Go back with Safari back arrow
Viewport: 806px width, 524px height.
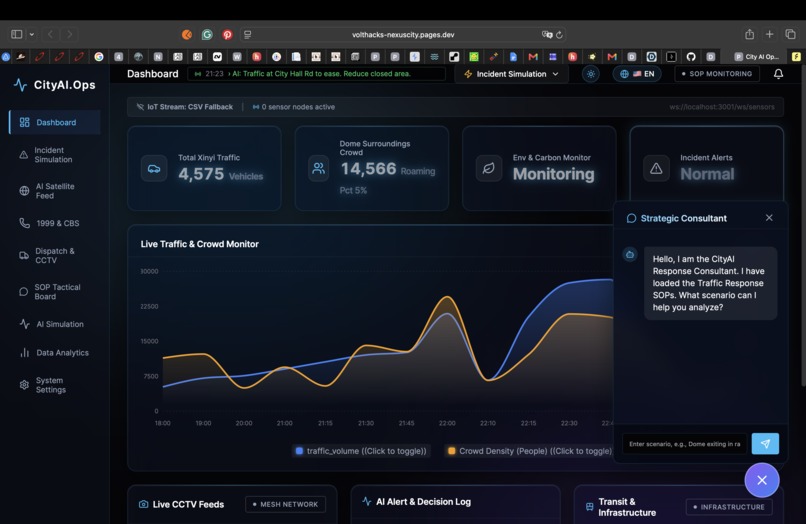tap(50, 34)
